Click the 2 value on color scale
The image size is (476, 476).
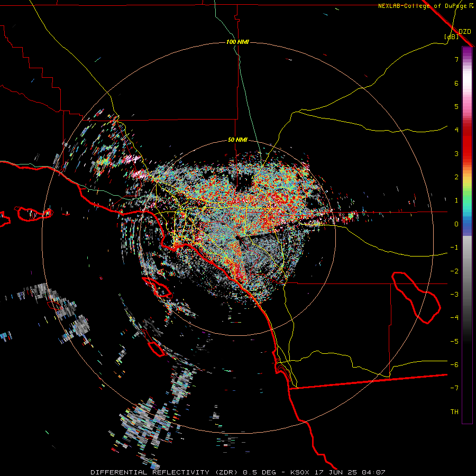point(456,177)
